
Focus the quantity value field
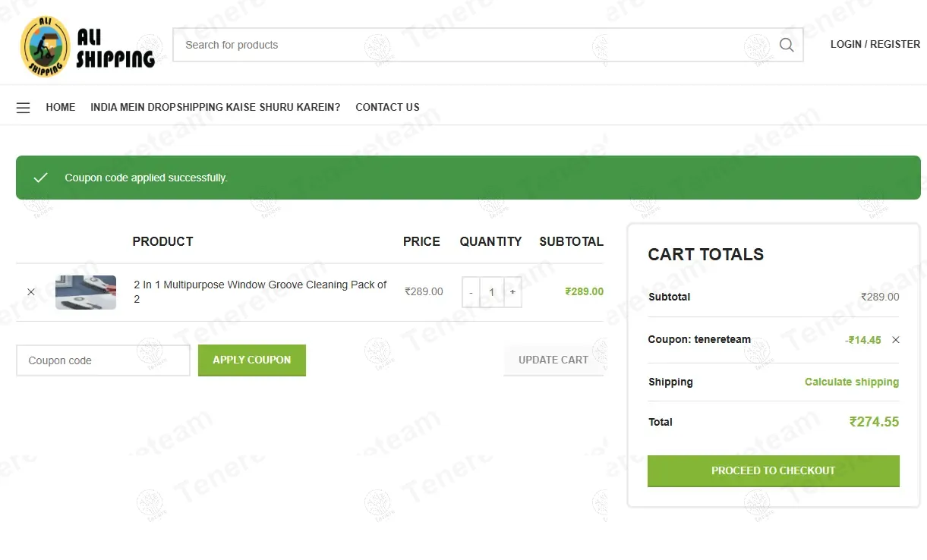[492, 292]
